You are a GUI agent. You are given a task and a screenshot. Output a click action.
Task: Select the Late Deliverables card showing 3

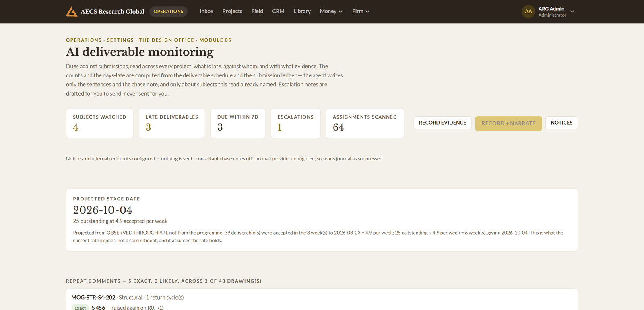(172, 124)
